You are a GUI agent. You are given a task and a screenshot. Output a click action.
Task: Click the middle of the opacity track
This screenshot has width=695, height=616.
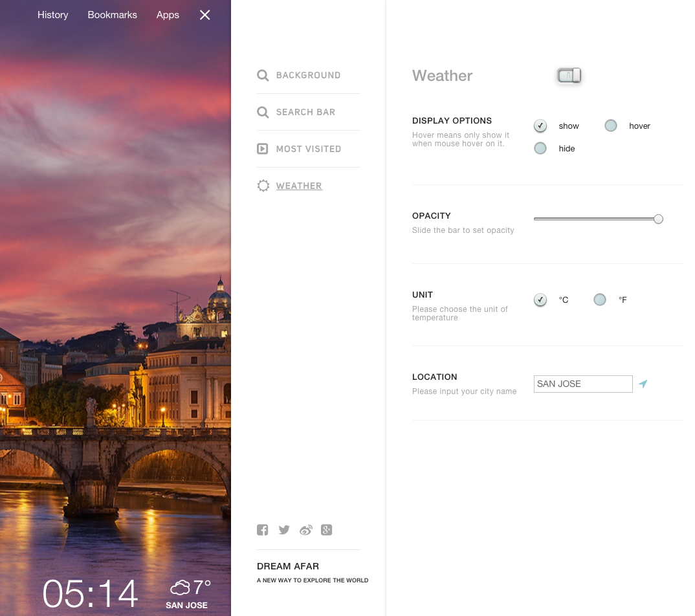(x=596, y=219)
